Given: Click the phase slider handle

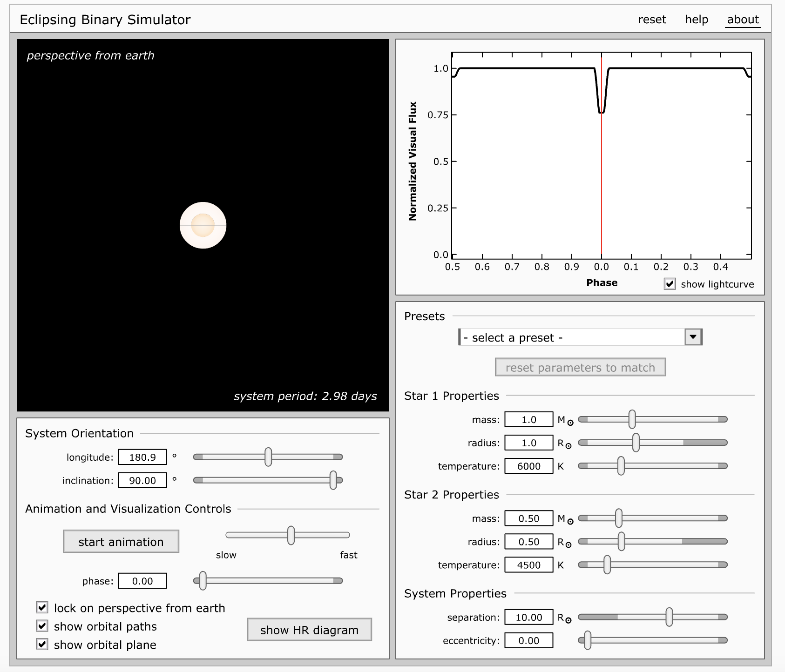Looking at the screenshot, I should [x=203, y=581].
